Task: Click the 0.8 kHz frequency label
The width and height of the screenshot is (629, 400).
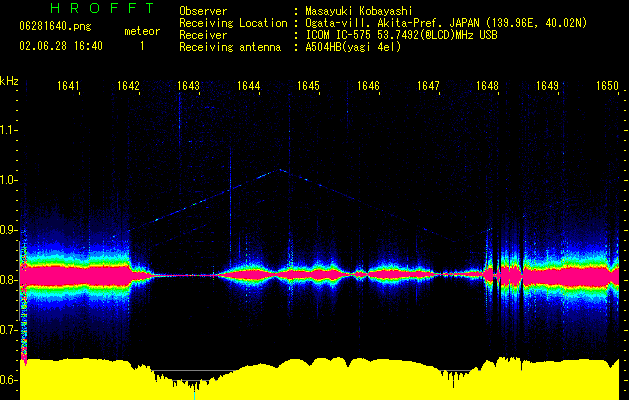Action: pyautogui.click(x=9, y=280)
